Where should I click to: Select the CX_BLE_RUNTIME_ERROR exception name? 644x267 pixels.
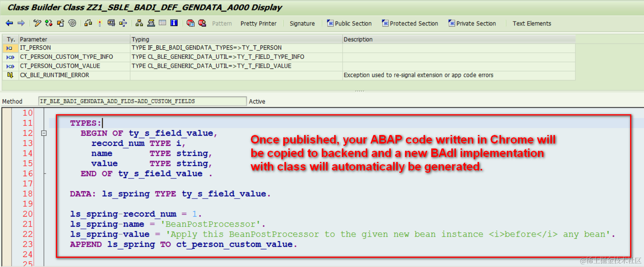coord(54,75)
